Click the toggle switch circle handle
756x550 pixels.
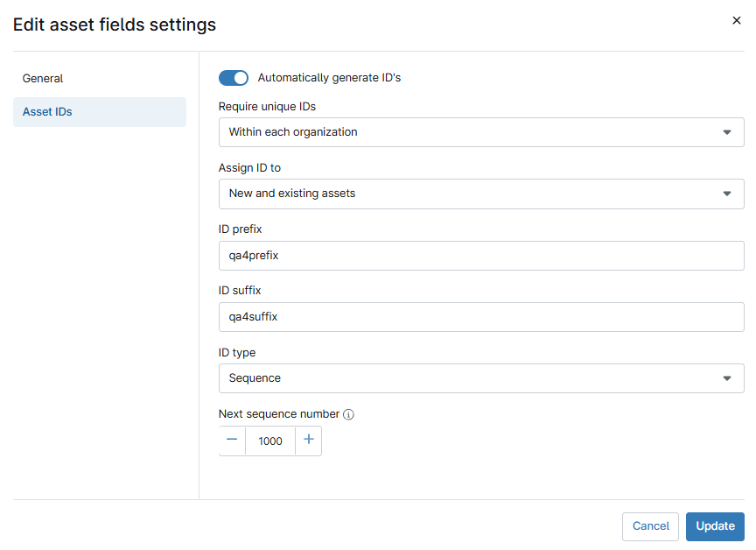(240, 78)
